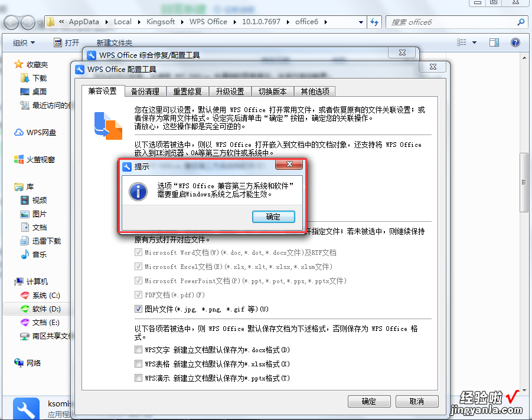Viewport: 532px width, 420px height.
Task: Open WPS网盘 in the navigation pane
Action: tap(35, 133)
